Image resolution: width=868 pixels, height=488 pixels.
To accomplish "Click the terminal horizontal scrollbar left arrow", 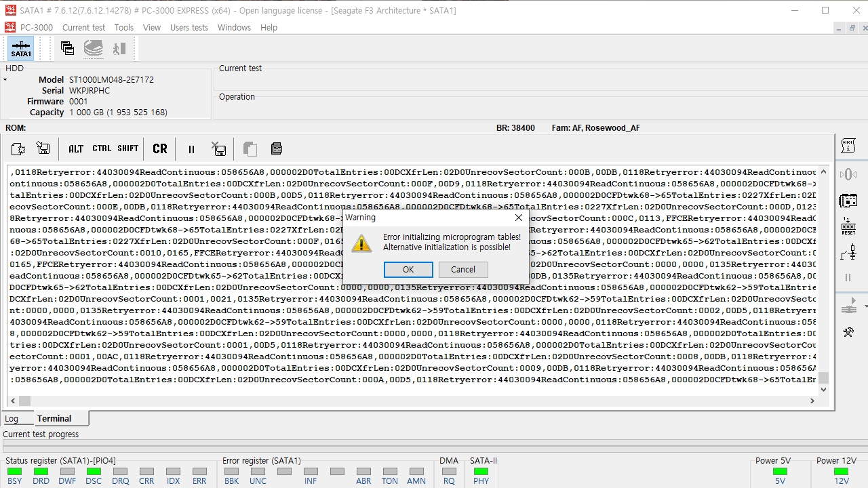I will tap(14, 401).
